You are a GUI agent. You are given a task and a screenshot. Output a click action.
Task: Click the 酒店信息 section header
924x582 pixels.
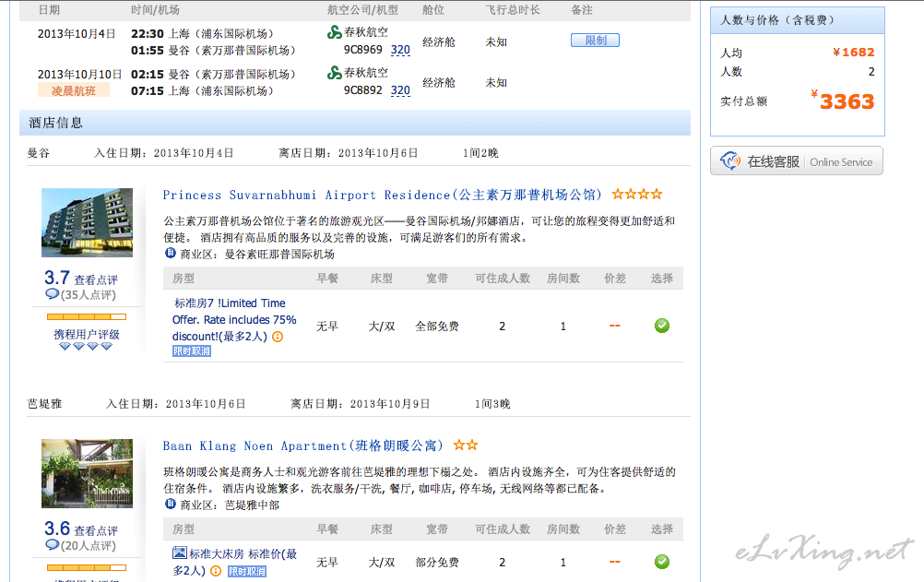coord(355,123)
